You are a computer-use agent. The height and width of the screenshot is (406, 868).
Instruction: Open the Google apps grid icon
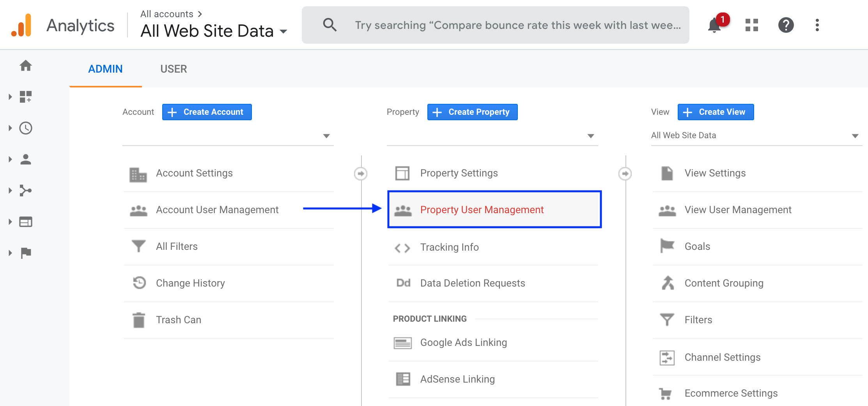coord(751,25)
